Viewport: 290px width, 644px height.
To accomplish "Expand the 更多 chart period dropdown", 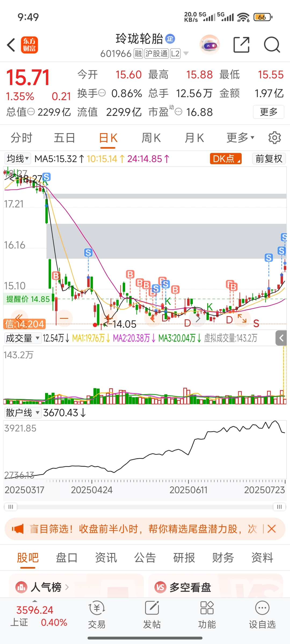I will (240, 138).
